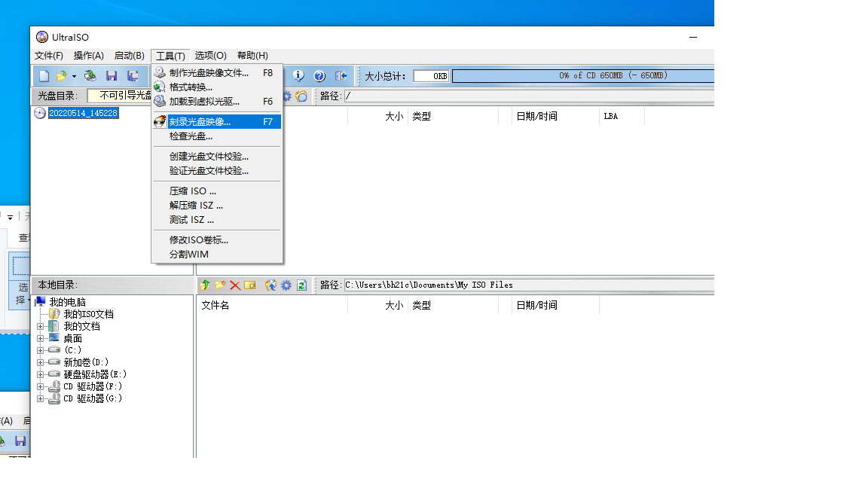The height and width of the screenshot is (488, 868).
Task: Choose 分割WIM menu entry
Action: click(x=217, y=255)
